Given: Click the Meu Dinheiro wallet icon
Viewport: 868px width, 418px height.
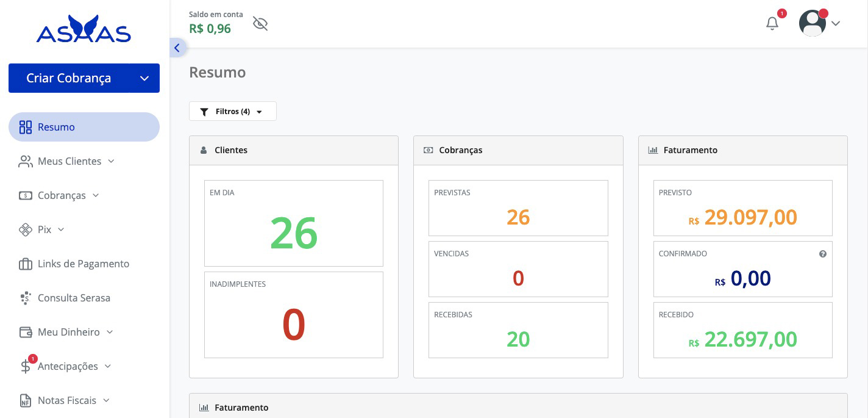Looking at the screenshot, I should (25, 332).
